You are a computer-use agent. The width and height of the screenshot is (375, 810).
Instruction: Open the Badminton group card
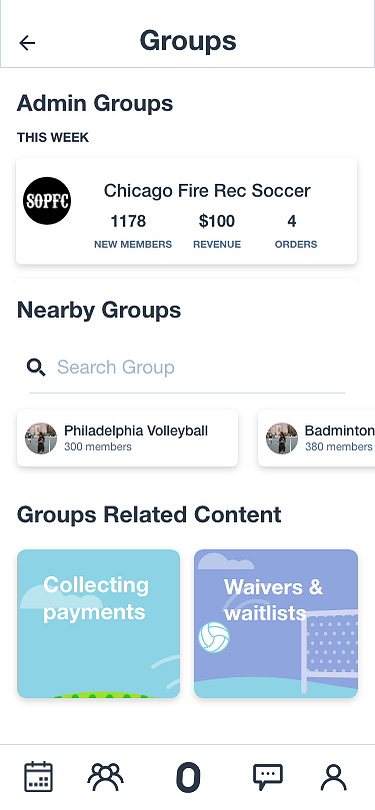316,438
